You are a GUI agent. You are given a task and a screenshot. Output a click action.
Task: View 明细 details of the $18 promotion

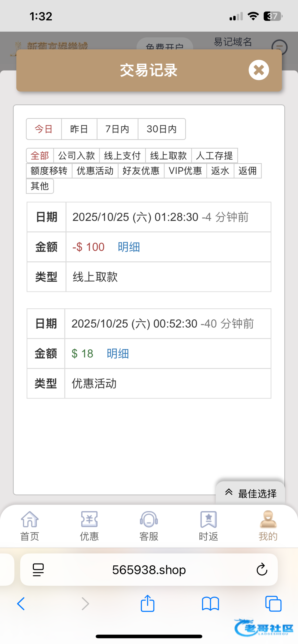click(118, 354)
